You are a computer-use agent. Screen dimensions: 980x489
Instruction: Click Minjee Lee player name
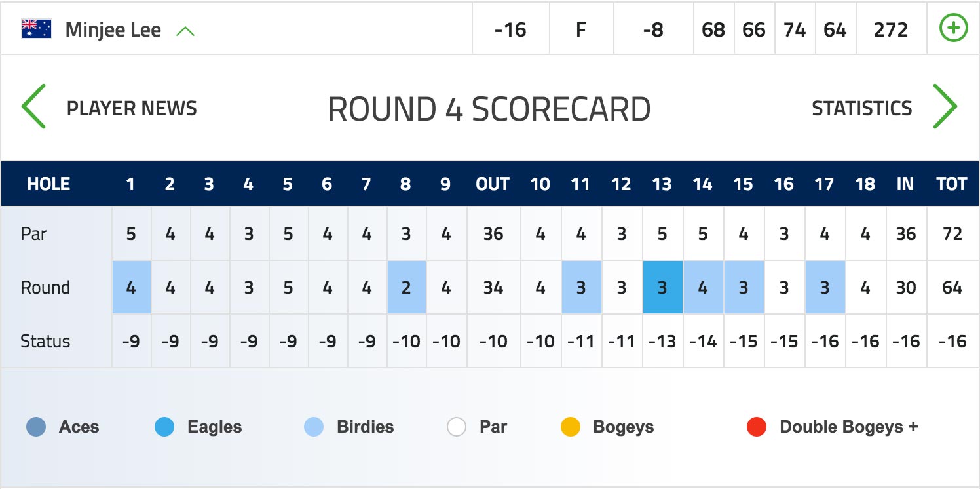tap(113, 30)
